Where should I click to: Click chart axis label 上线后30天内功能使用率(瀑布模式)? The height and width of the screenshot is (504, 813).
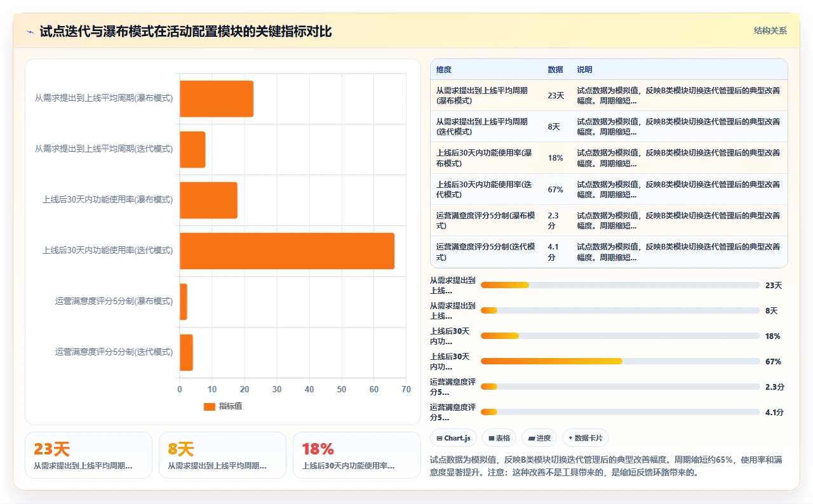tap(107, 200)
